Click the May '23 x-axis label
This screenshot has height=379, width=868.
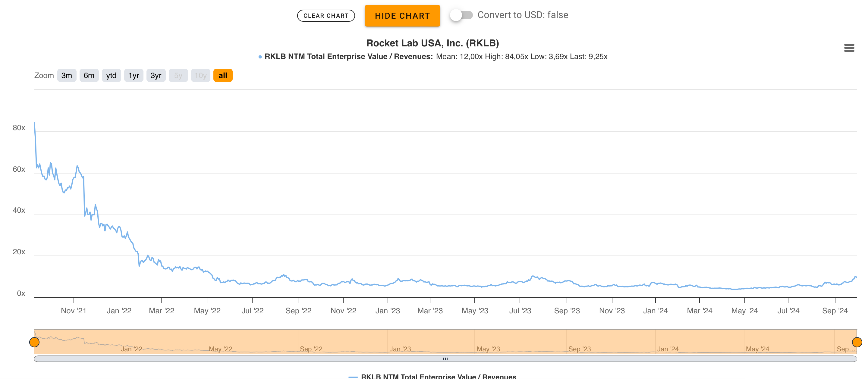475,311
